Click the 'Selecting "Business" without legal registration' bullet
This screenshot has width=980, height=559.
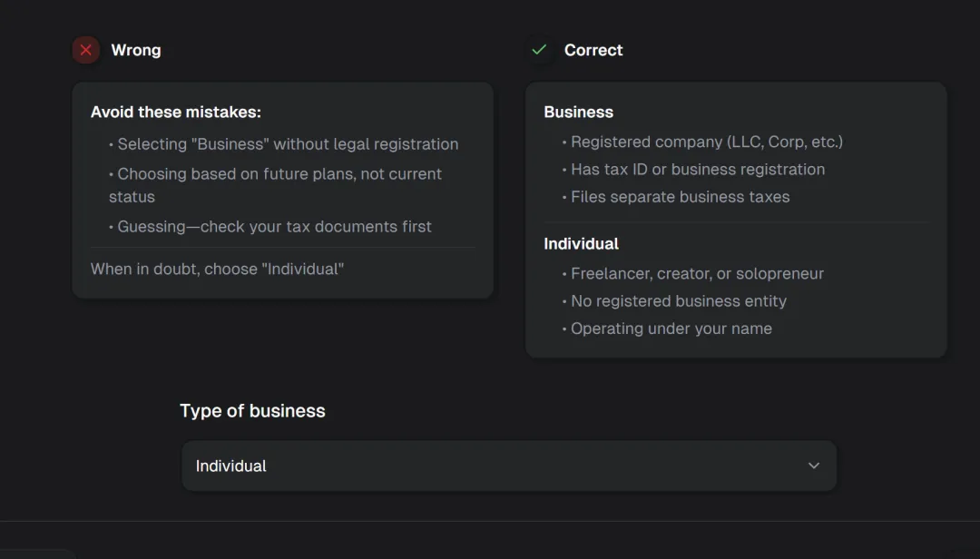287,144
